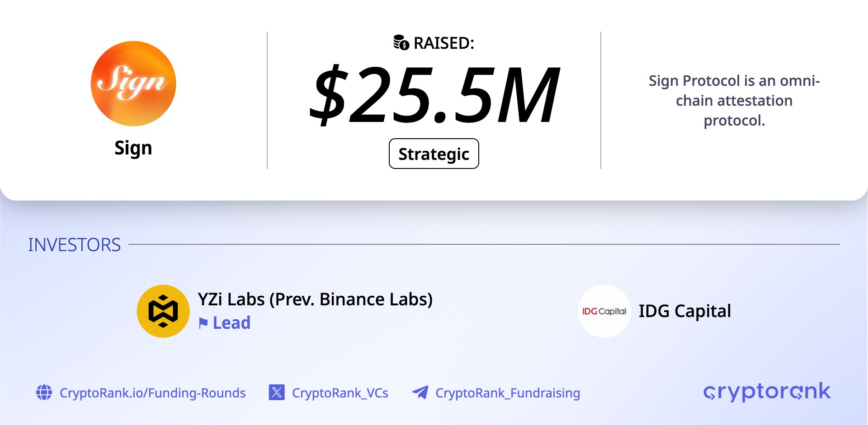Open the CryptoRank_Fundraising link
The image size is (868, 425).
tap(507, 393)
